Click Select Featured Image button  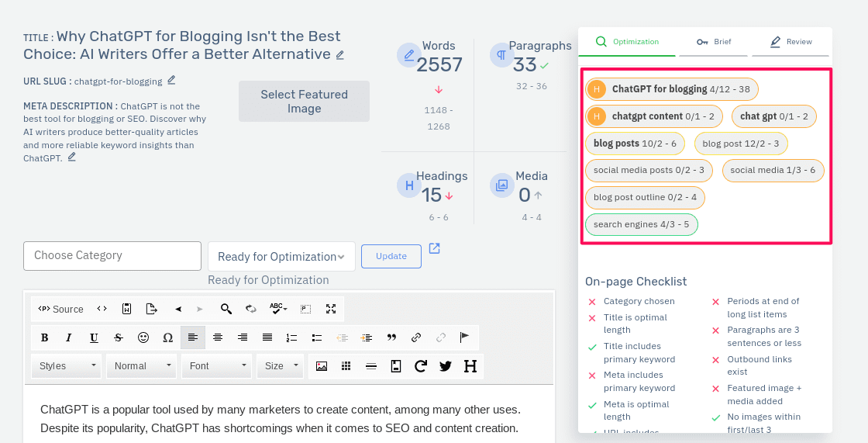(304, 102)
